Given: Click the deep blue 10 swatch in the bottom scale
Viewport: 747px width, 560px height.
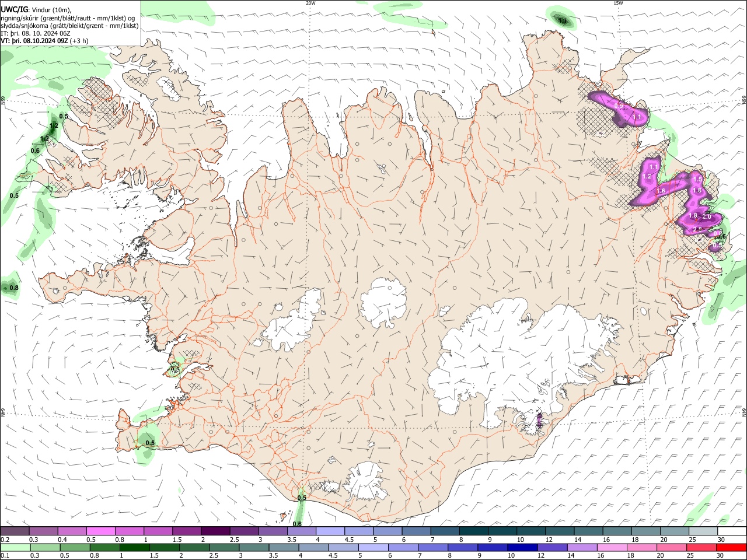Looking at the screenshot, I should (x=522, y=547).
